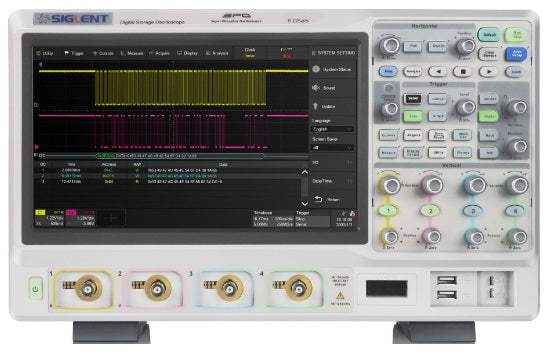Push the black trigger Setup button
The height and width of the screenshot is (364, 553).
point(413,99)
